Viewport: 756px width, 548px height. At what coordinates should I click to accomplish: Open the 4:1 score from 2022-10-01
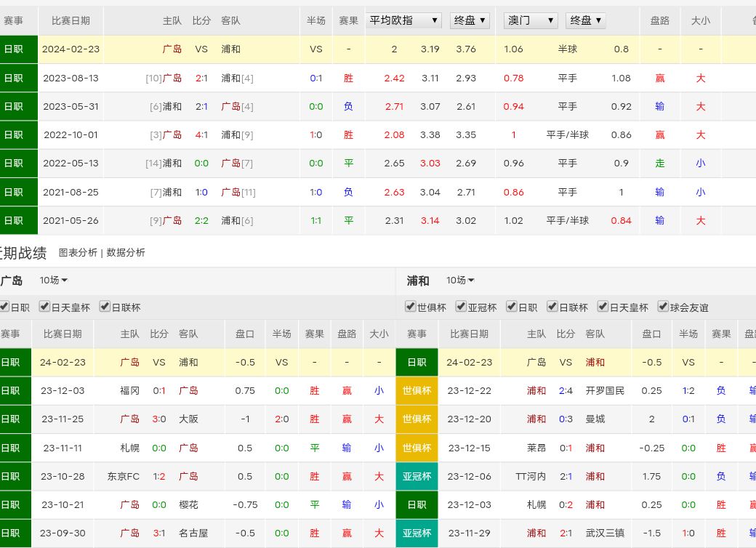point(201,134)
